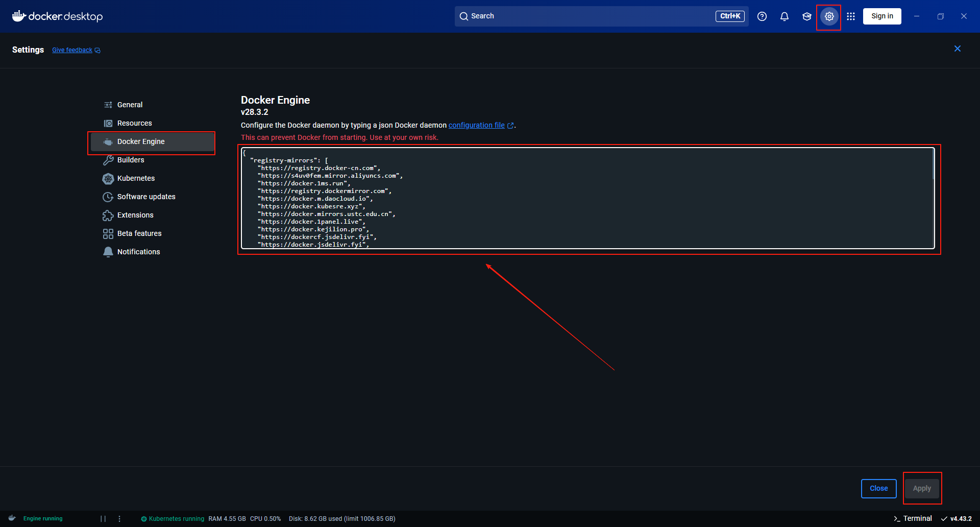Click the Extensions puzzle icon
The width and height of the screenshot is (980, 527).
[x=108, y=215]
